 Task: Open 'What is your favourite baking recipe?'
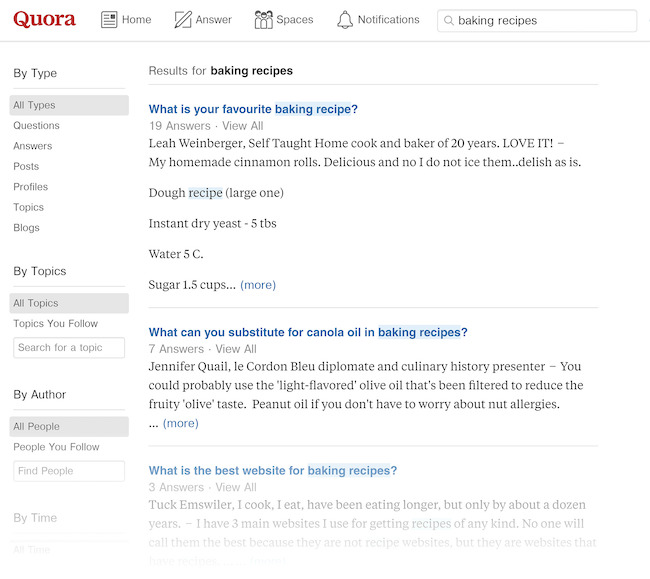[253, 109]
